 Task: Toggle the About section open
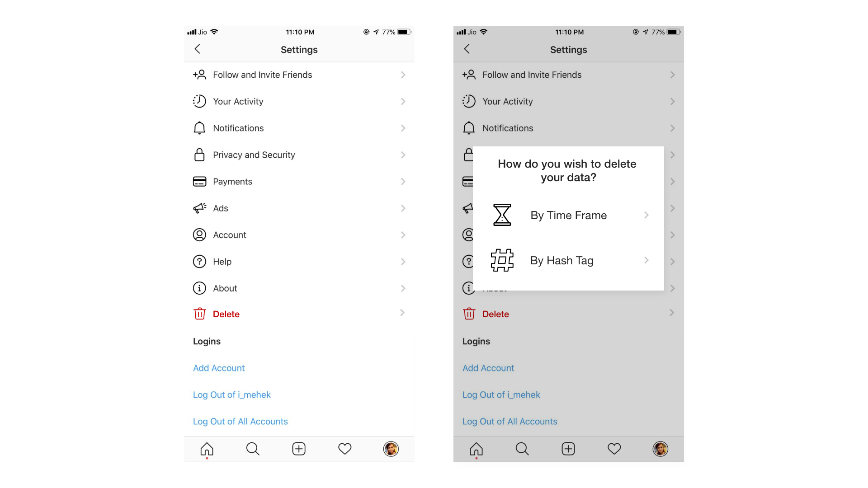coord(299,288)
